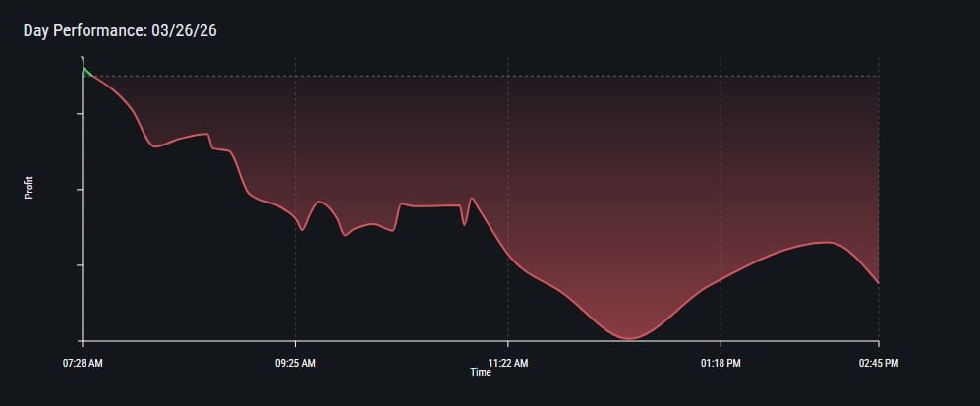Select the 11:22 AM time tick label
Screen dimensions: 980x406
507,363
